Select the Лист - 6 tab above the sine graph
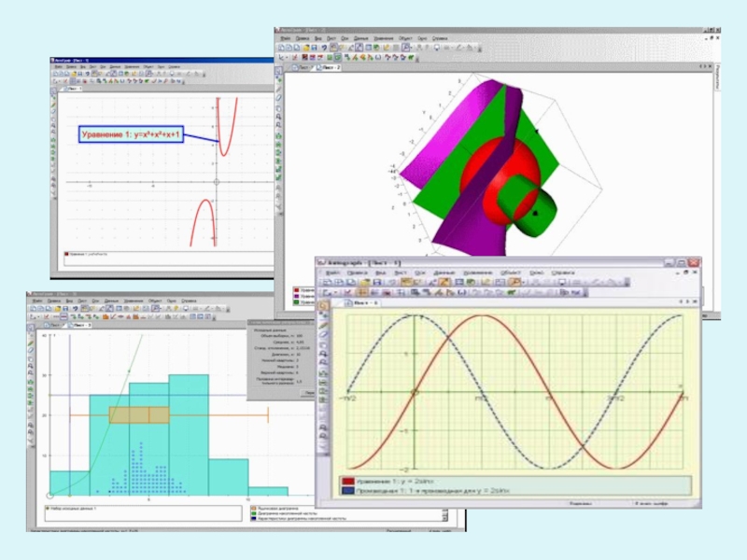747x560 pixels. (361, 303)
